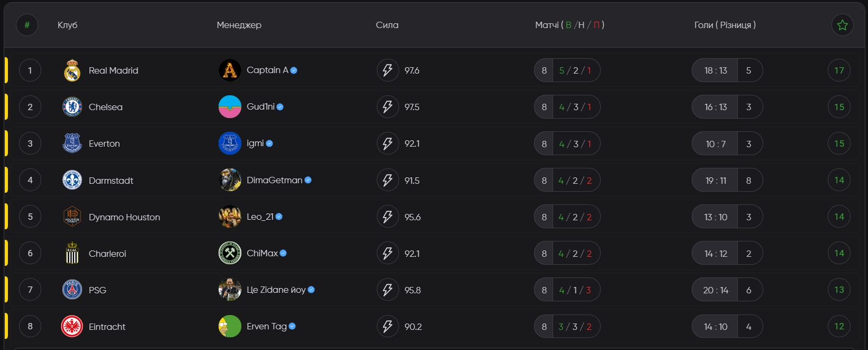868x350 pixels.
Task: Click the lightning strength icon for Real Madrid
Action: pos(387,70)
